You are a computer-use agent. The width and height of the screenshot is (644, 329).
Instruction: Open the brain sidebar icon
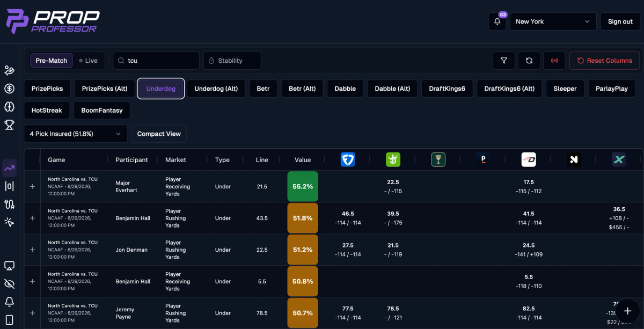click(9, 106)
